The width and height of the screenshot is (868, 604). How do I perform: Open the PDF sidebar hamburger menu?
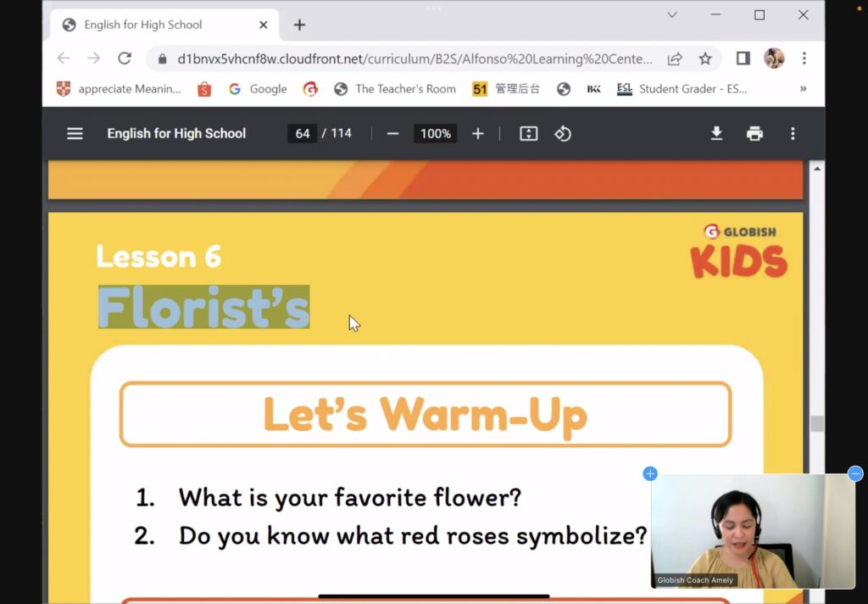click(75, 133)
